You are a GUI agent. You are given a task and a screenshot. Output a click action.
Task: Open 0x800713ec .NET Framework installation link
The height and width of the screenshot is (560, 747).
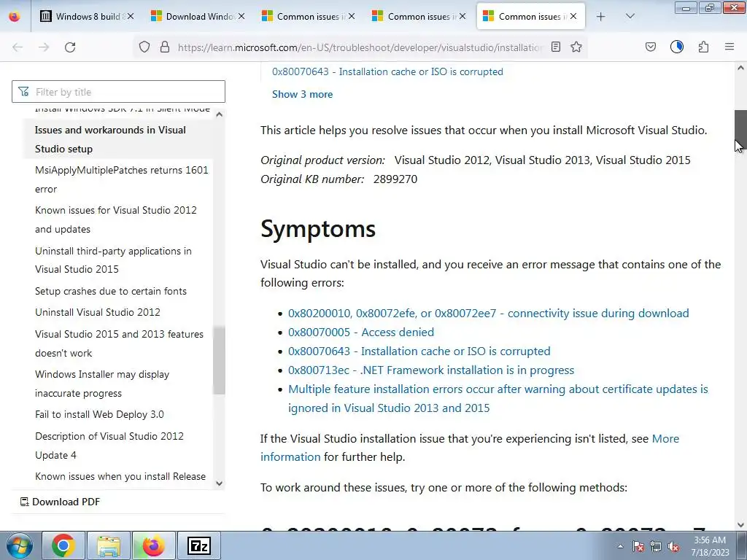click(x=431, y=370)
